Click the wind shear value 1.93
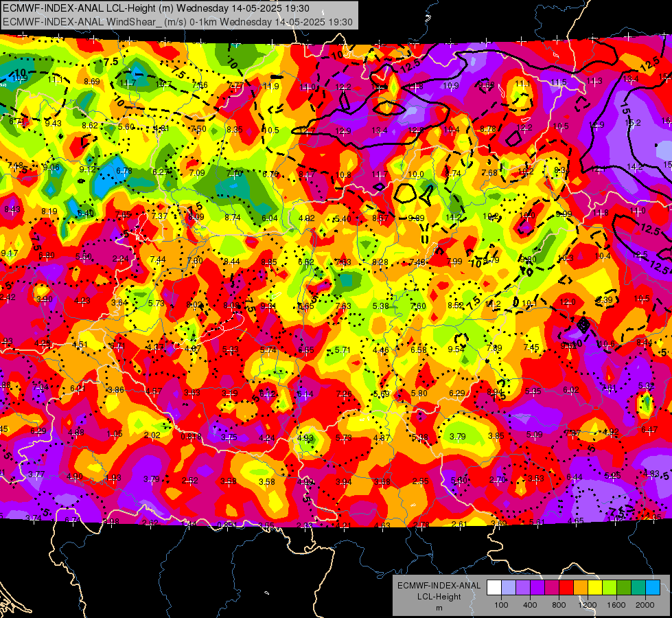 (x=113, y=478)
